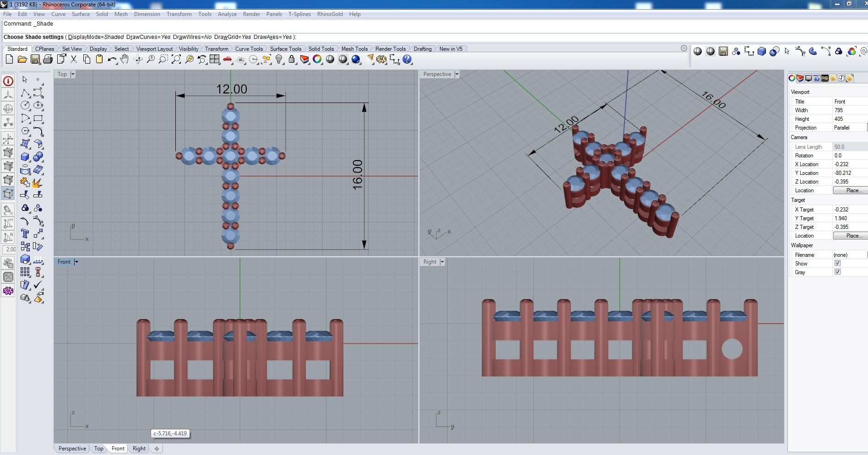Click the Array grid icon
868x455 pixels.
[25, 272]
